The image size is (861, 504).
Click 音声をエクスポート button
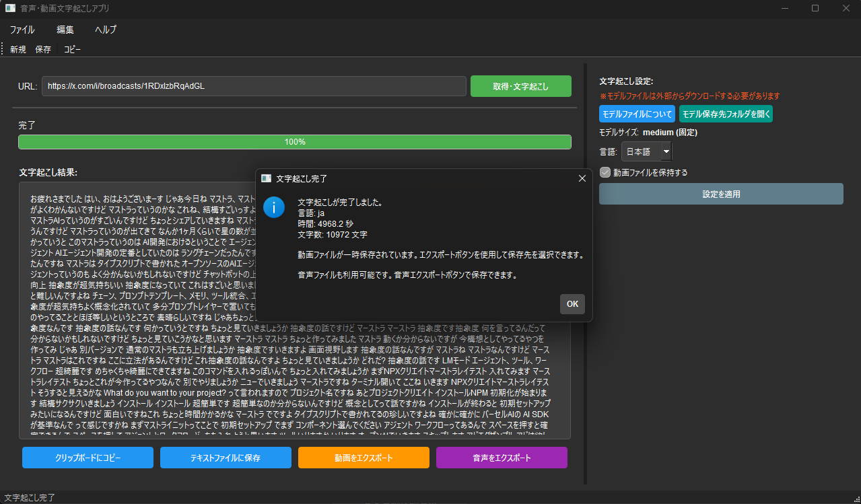pyautogui.click(x=502, y=458)
